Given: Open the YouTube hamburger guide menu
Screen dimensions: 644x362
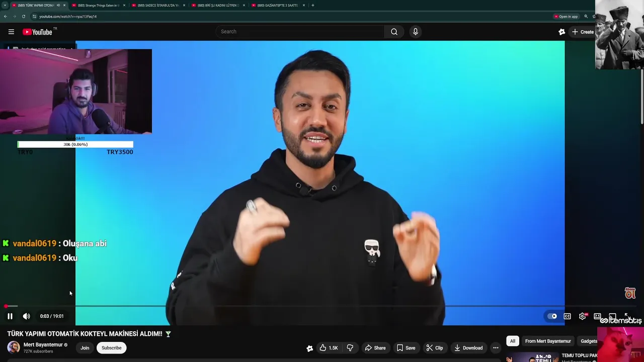Looking at the screenshot, I should 11,32.
